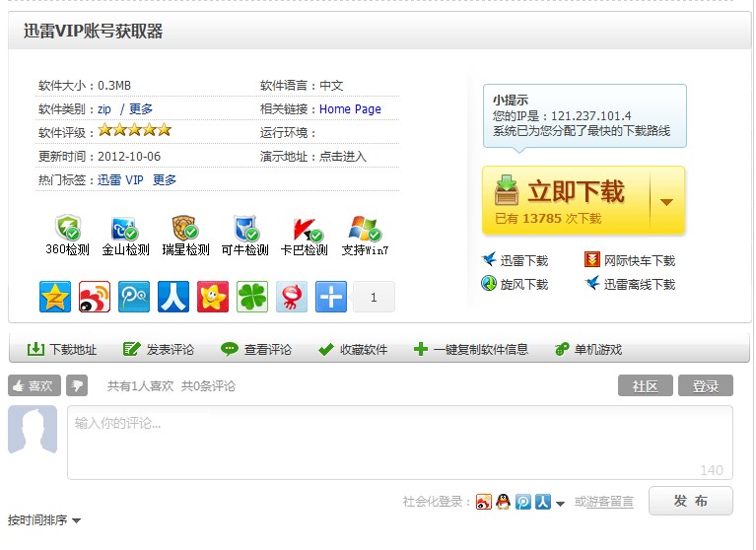Click the 迅雷VIP账号获取器 title
Viewport: 756px width, 550px height.
click(94, 31)
